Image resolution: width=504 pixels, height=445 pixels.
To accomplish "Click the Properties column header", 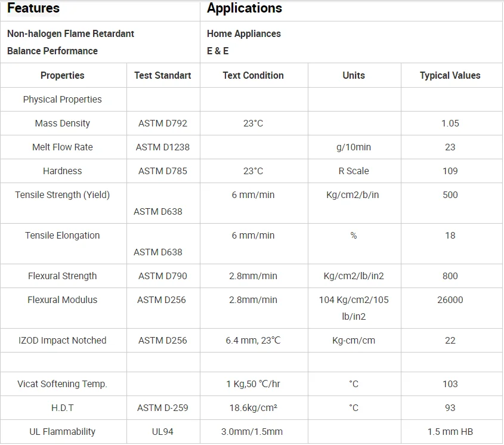I will point(63,76).
